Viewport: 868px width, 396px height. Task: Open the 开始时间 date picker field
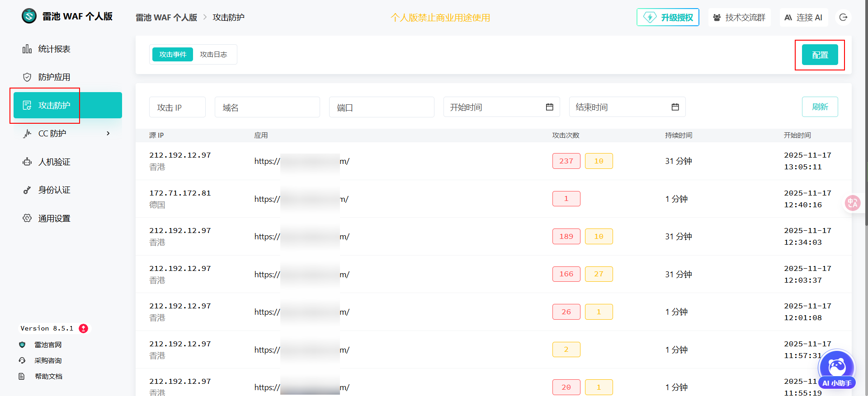(502, 107)
